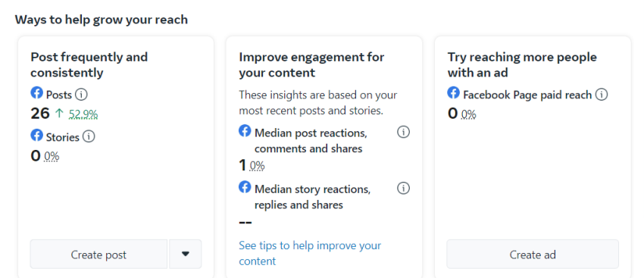Screen dimensions: 644x278
Task: Click the 0% change under Median post reactions
Action: coord(257,166)
